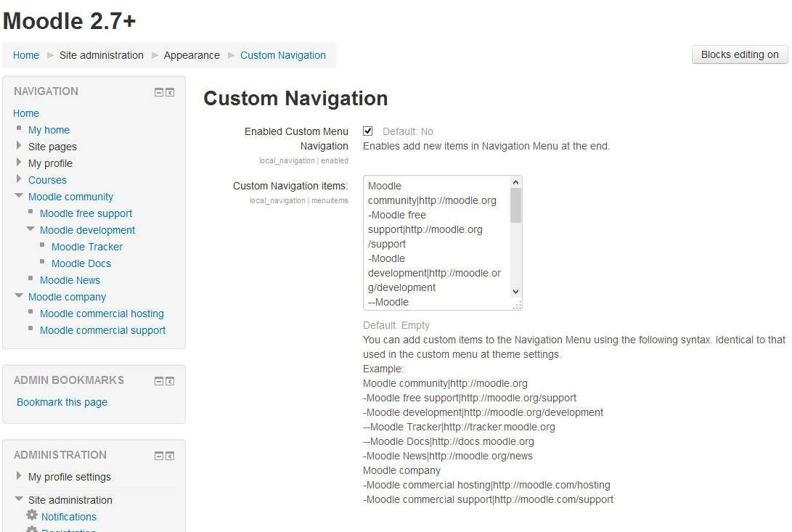Open Custom Navigation breadcrumb link
This screenshot has width=792, height=532.
pos(283,55)
